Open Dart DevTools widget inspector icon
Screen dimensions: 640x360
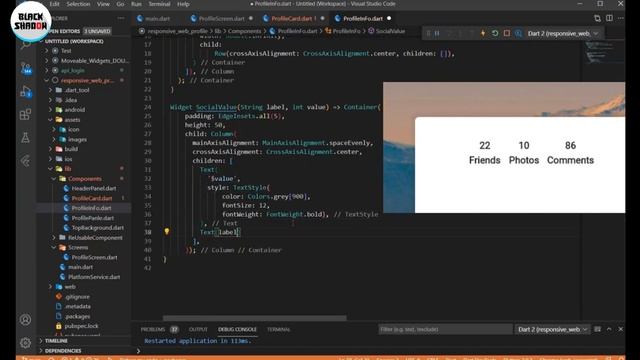[518, 33]
